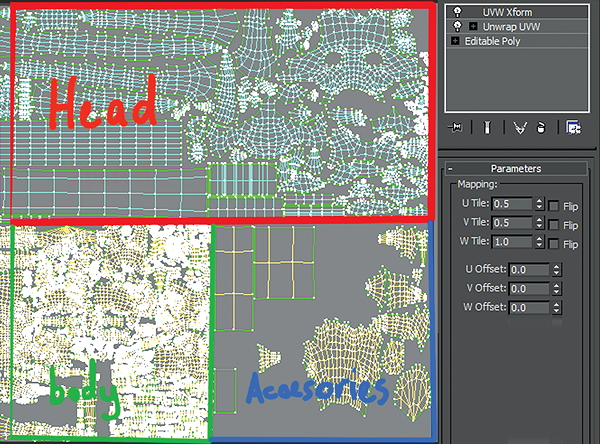Click the Pin Stack icon

tap(455, 127)
